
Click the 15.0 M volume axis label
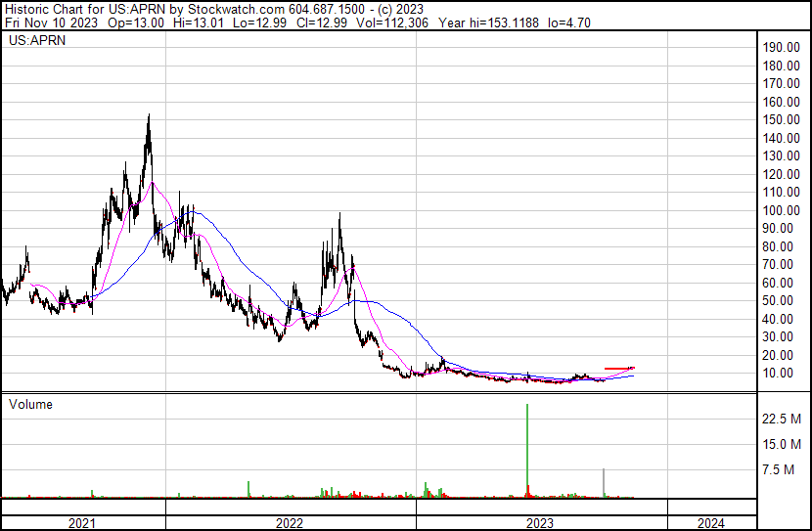(x=782, y=445)
